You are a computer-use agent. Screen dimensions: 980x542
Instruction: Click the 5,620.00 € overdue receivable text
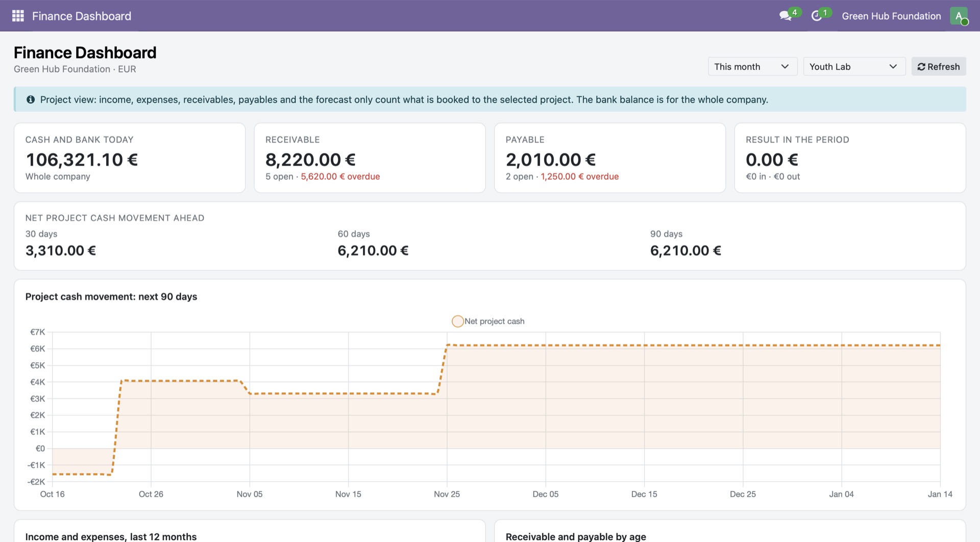coord(340,177)
